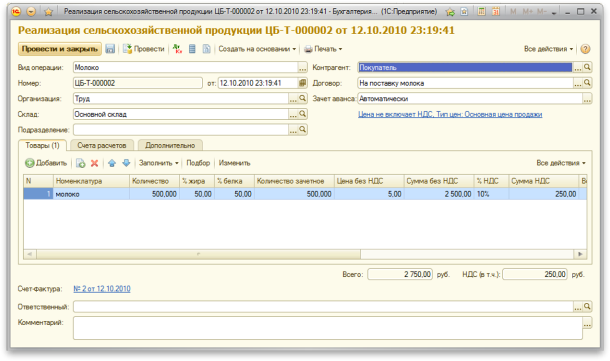Click the Номер input field

tap(138, 83)
